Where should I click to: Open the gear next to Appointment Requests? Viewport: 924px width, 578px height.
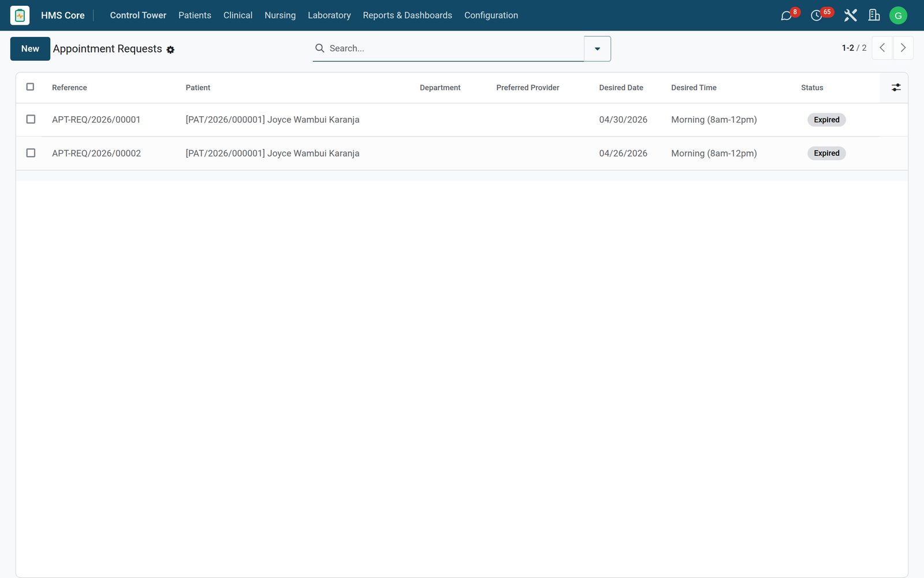click(170, 50)
